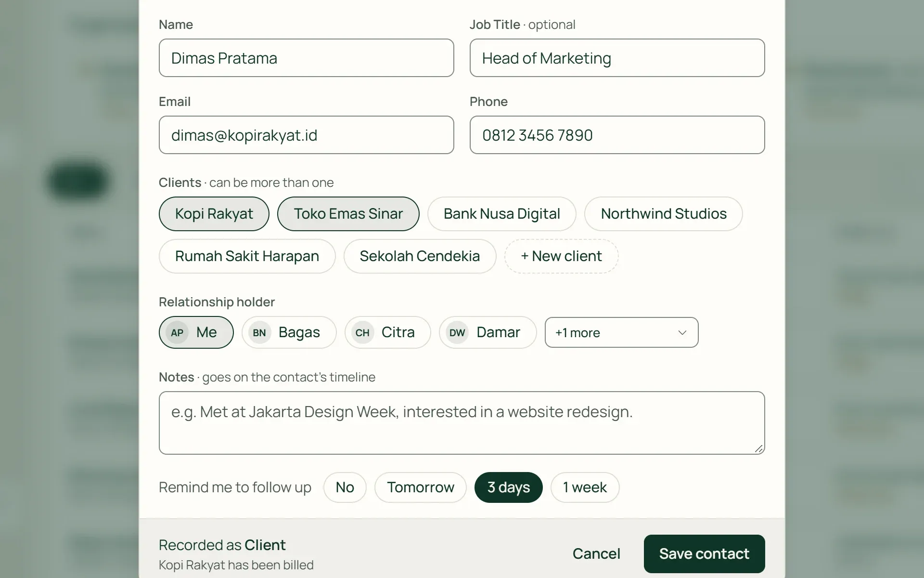The width and height of the screenshot is (924, 578).
Task: Focus the Email input field
Action: [x=306, y=135]
